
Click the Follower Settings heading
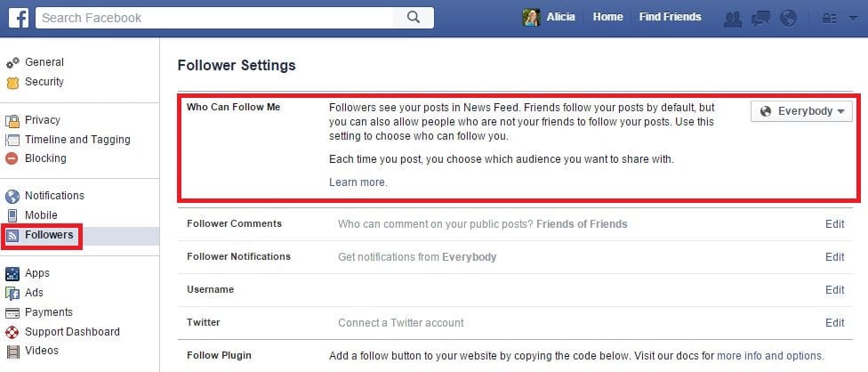tap(237, 66)
